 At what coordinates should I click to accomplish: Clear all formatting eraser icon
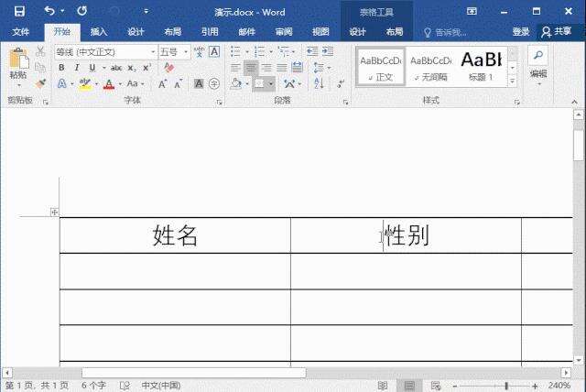tap(168, 67)
